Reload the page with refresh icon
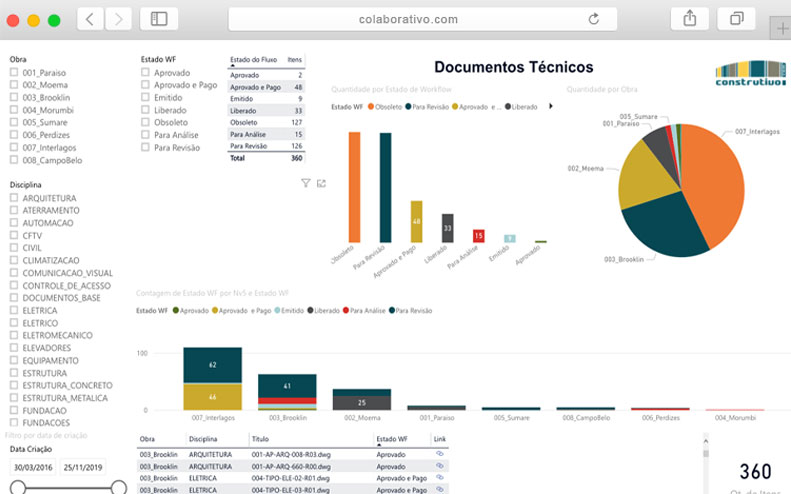This screenshot has height=494, width=791. (594, 19)
